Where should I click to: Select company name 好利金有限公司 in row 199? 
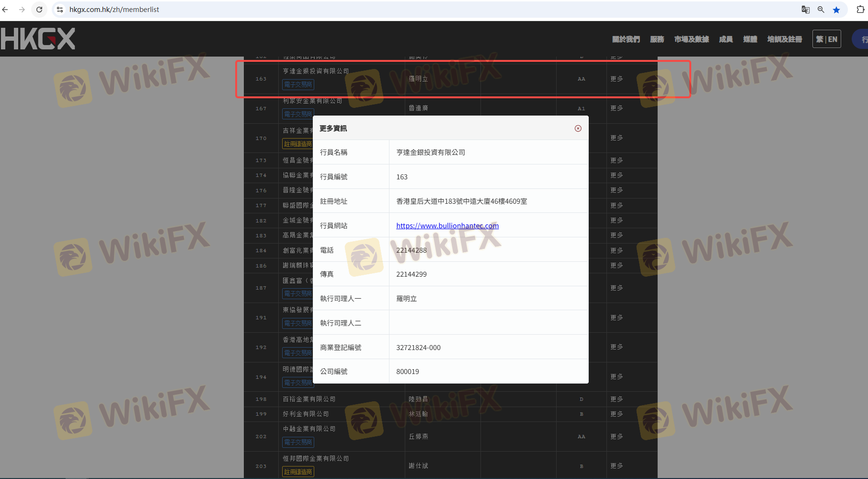pyautogui.click(x=306, y=414)
